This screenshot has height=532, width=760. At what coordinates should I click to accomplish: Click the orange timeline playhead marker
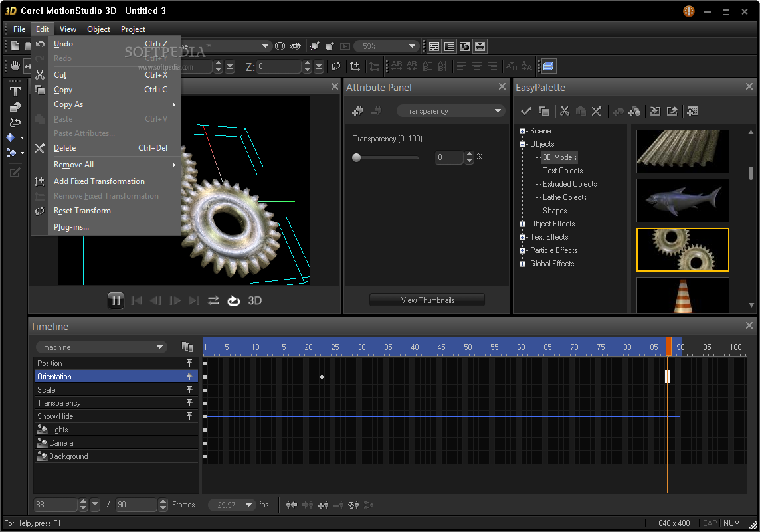(668, 347)
